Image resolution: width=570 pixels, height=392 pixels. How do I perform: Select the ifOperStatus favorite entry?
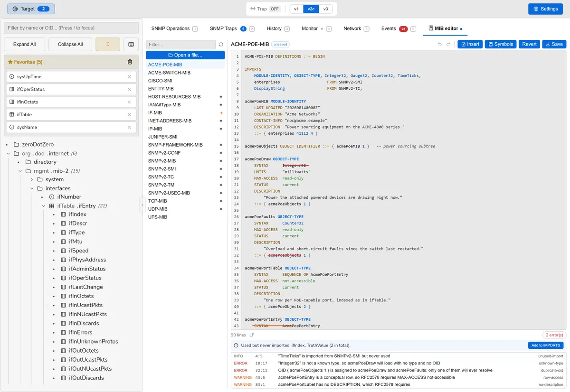point(71,89)
